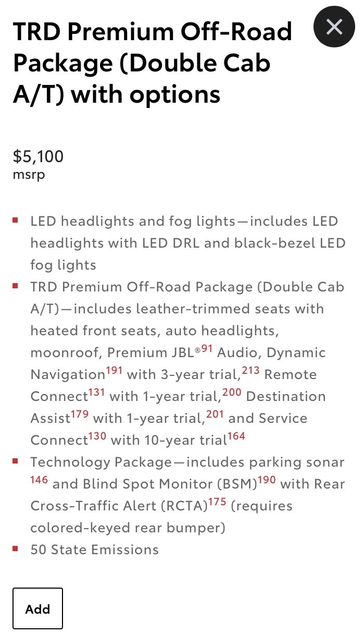Open footnote 146 after parking sonar

click(x=40, y=481)
